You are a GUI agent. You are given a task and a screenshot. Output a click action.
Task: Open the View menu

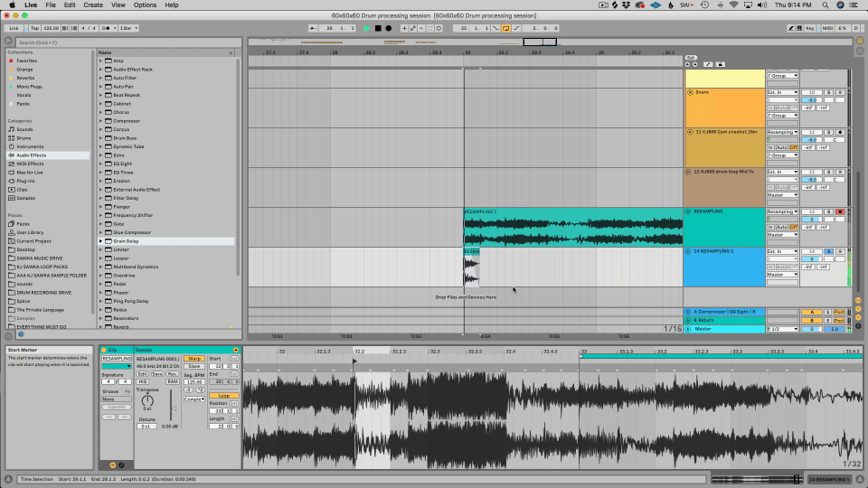tap(118, 5)
